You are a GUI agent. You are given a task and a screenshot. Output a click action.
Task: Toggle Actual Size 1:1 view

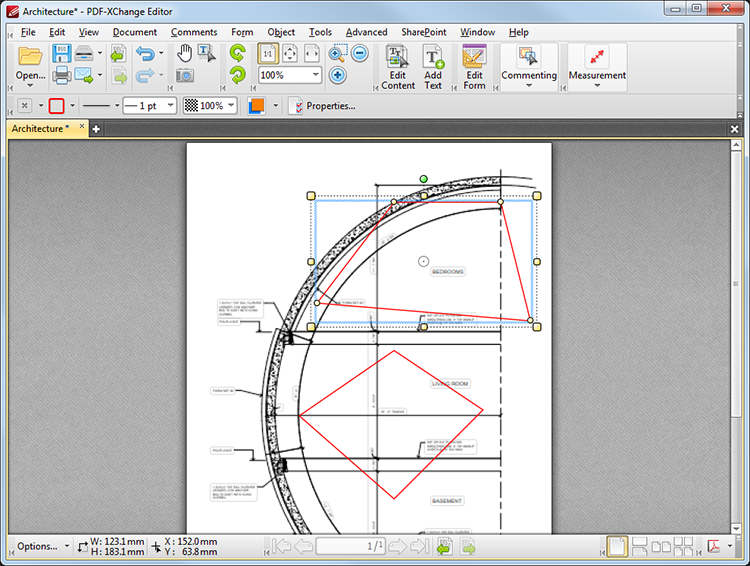268,54
